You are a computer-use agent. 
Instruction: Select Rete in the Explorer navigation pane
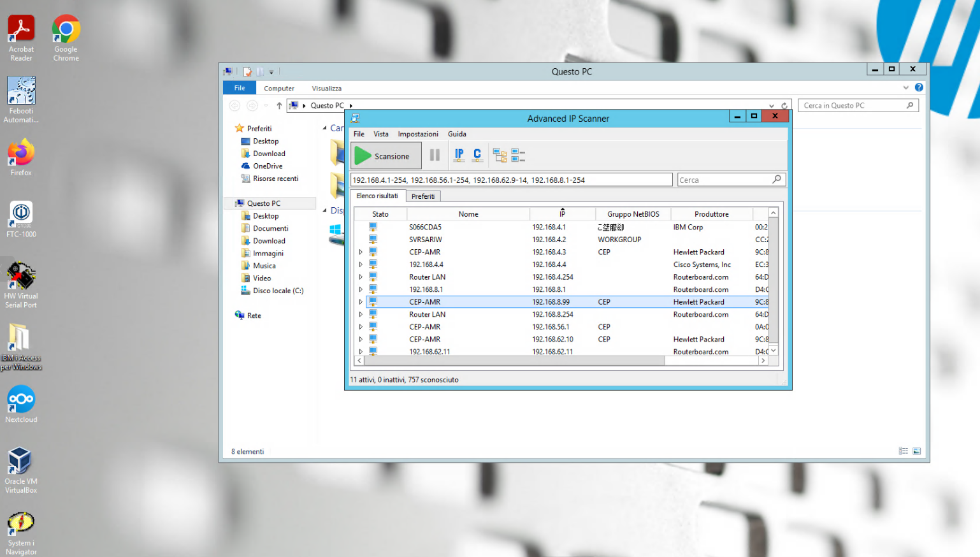(254, 315)
